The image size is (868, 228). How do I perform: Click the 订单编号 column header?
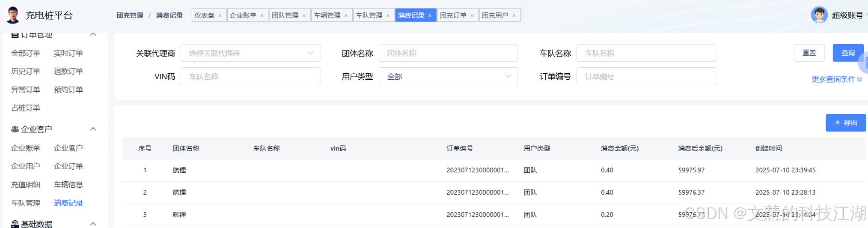460,148
